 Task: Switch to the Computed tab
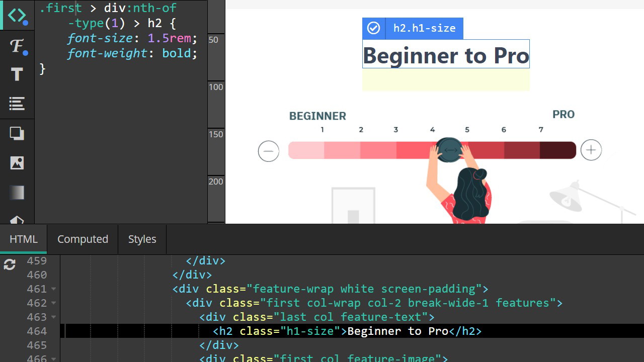click(x=83, y=239)
